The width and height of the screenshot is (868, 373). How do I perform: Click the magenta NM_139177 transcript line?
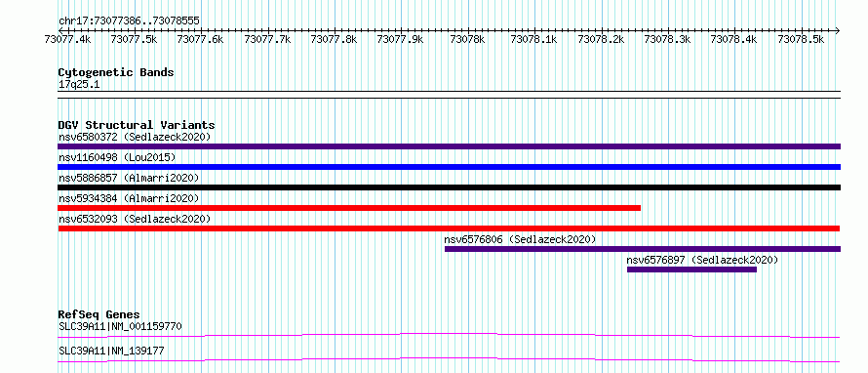coord(449,359)
